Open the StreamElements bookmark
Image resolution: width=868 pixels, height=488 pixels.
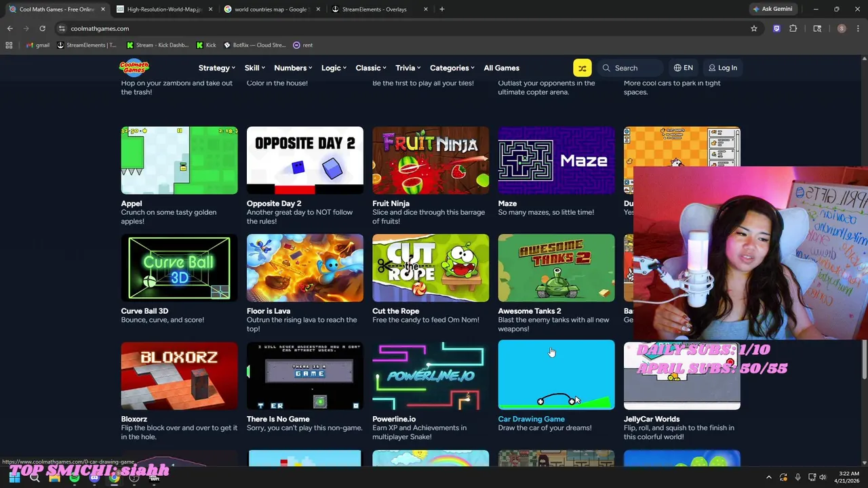87,45
